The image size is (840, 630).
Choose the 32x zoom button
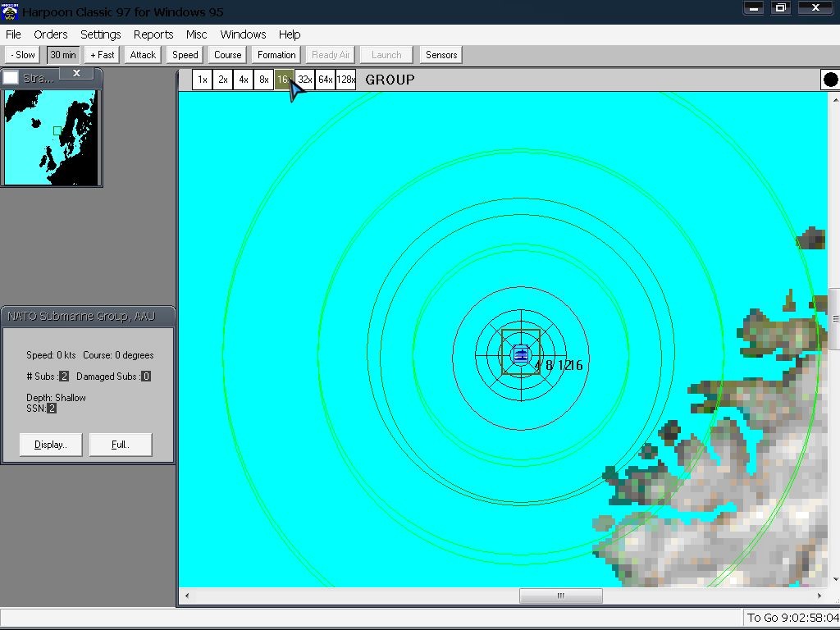click(304, 80)
